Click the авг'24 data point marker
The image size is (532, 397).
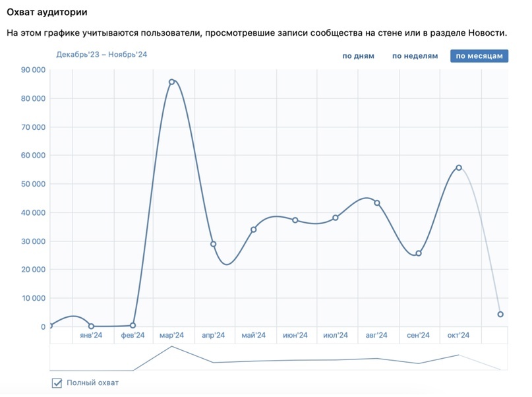click(x=376, y=203)
